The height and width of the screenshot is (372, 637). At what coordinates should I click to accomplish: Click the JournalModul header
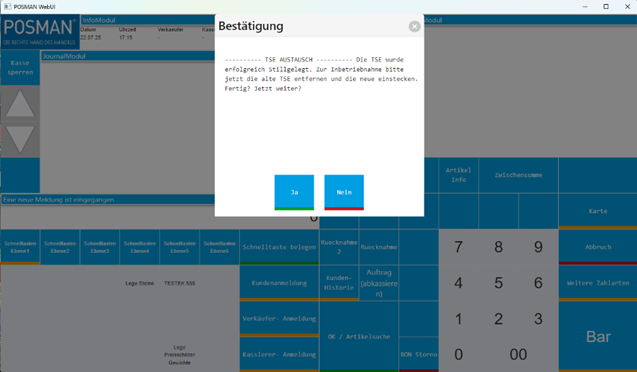point(128,56)
